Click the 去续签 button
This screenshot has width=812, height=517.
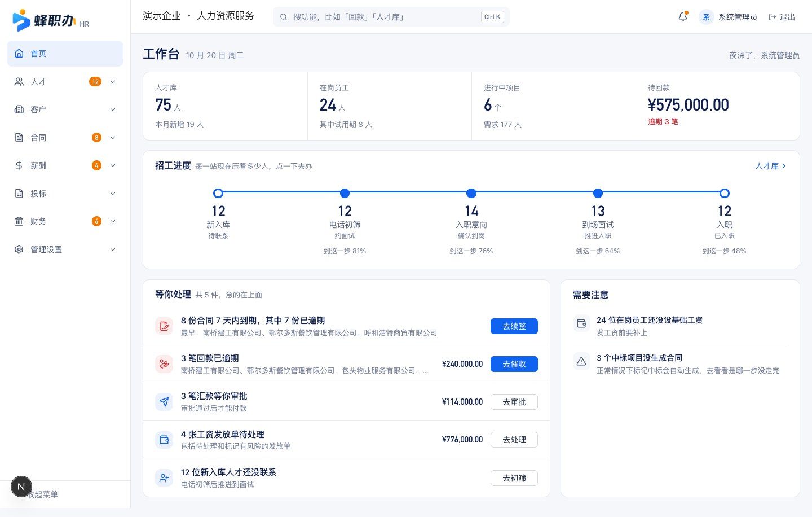click(x=514, y=326)
